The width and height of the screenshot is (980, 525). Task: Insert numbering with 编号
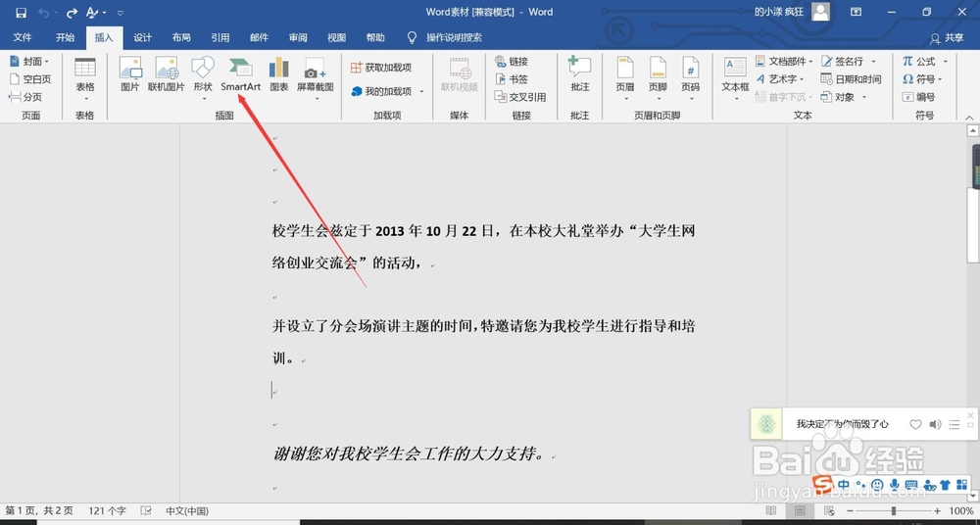click(x=919, y=97)
